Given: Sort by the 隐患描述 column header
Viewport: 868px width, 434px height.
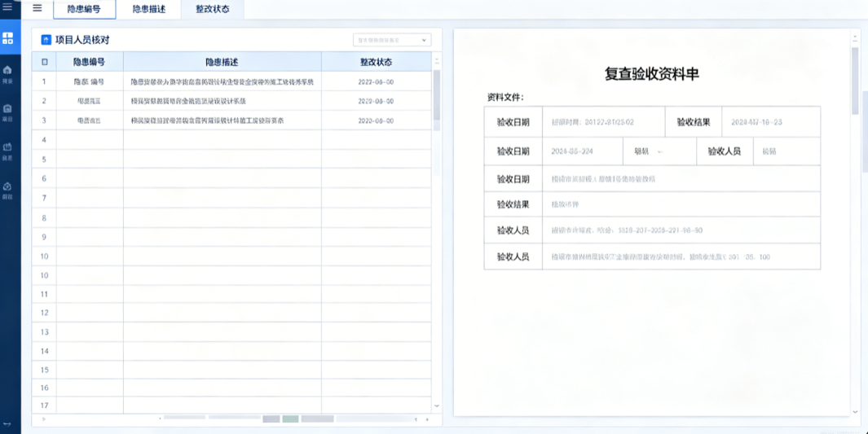Looking at the screenshot, I should (x=222, y=62).
